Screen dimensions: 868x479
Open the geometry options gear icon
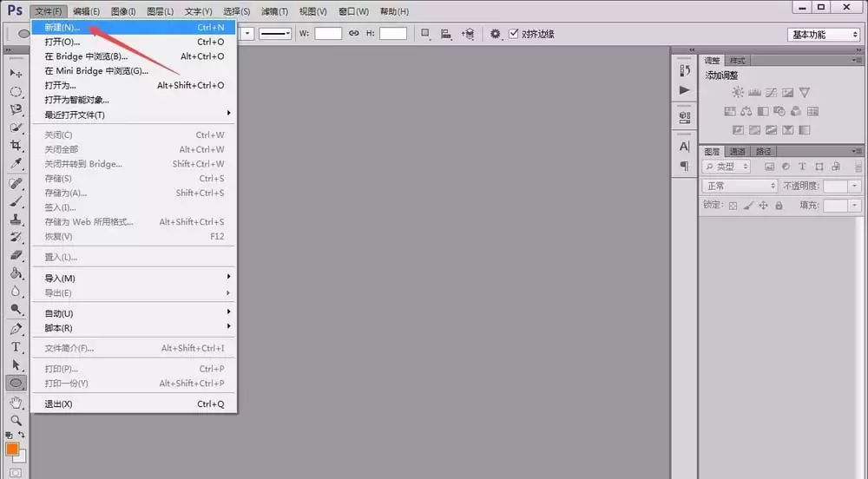point(495,34)
